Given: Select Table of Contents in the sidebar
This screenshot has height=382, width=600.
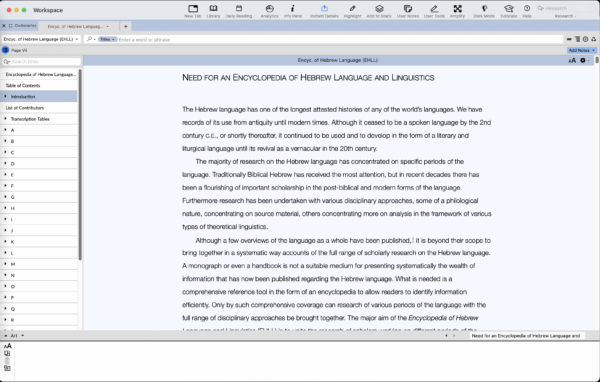Looking at the screenshot, I should pyautogui.click(x=39, y=85).
